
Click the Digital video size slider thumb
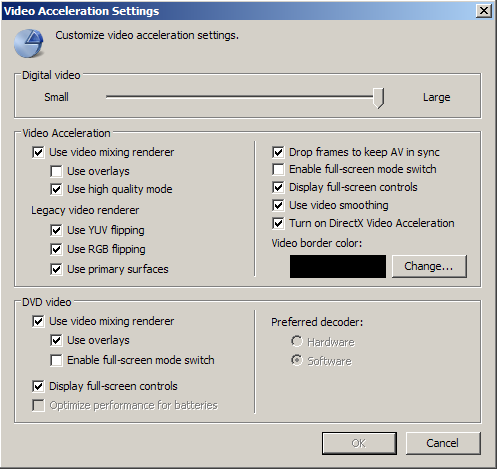(378, 98)
